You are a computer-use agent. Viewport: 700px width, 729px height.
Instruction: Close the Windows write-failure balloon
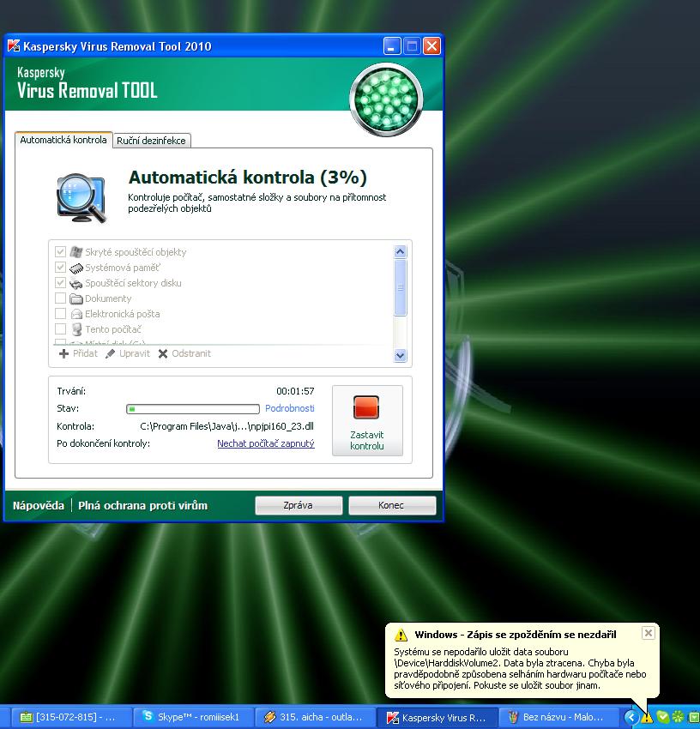point(649,633)
